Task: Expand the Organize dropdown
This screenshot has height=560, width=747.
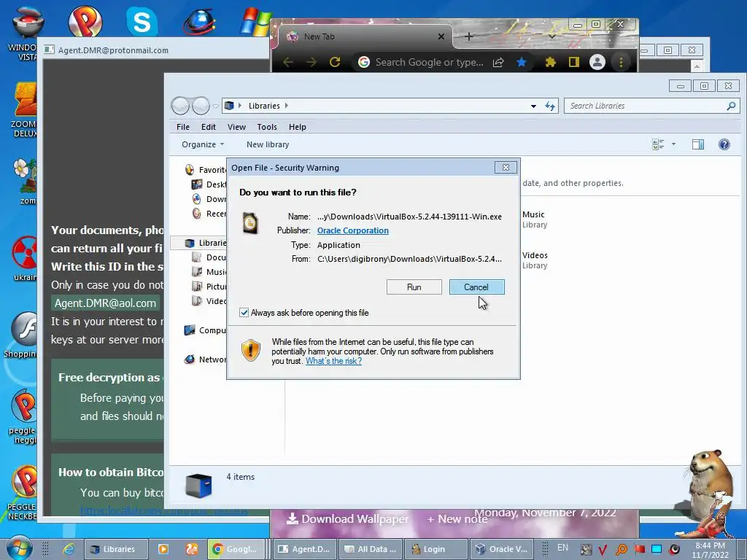Action: click(203, 144)
